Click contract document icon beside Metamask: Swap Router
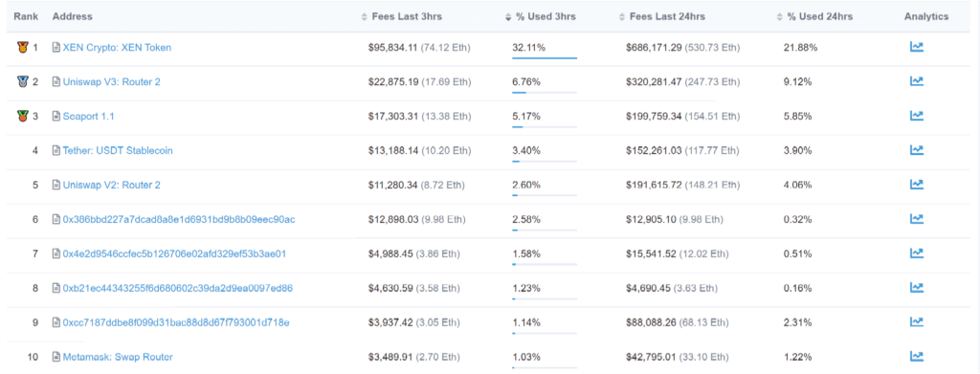Viewport: 980px width, 374px height. (56, 357)
